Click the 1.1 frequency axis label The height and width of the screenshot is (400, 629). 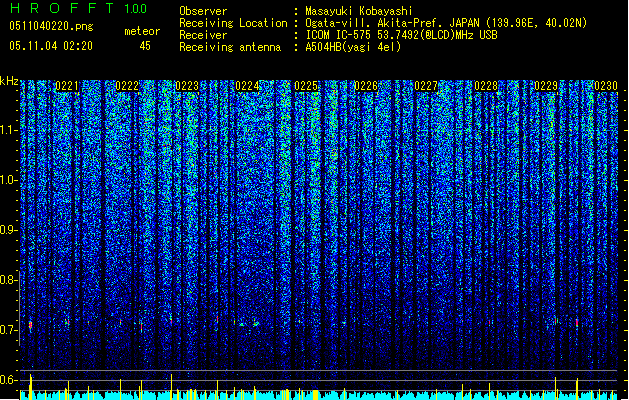(8, 130)
